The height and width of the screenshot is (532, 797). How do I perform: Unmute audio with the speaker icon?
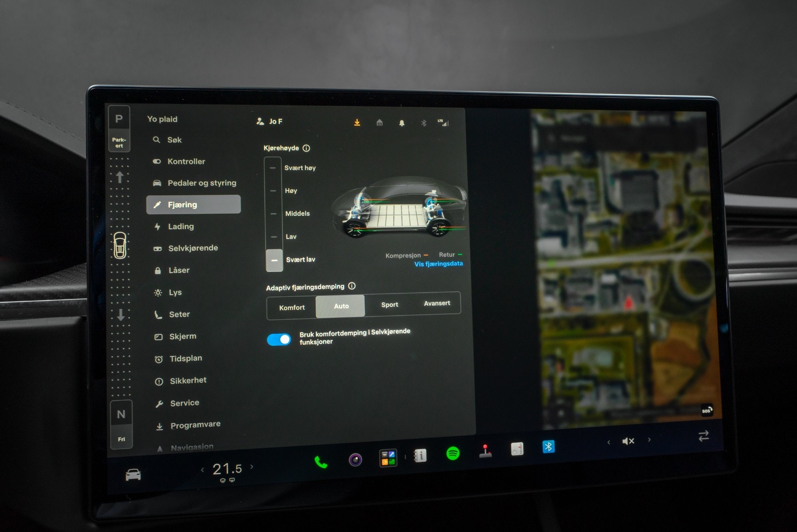628,441
